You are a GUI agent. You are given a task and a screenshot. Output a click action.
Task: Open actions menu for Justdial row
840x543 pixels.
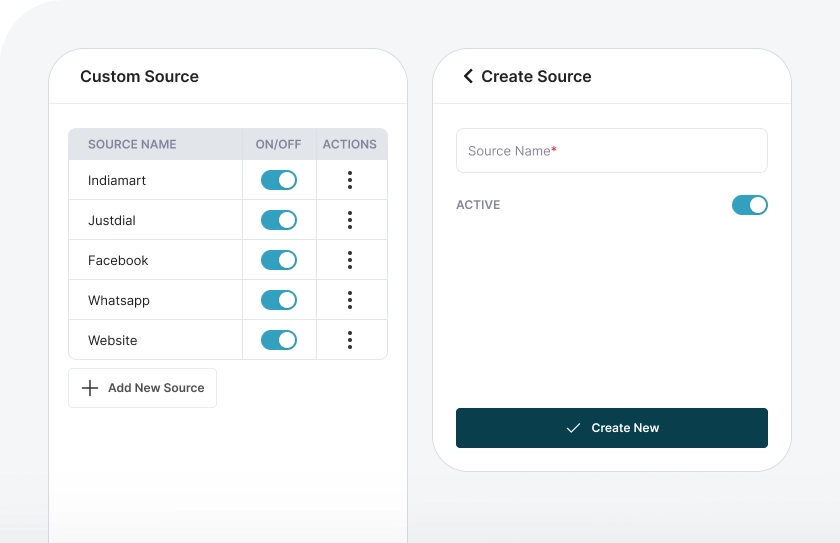350,220
